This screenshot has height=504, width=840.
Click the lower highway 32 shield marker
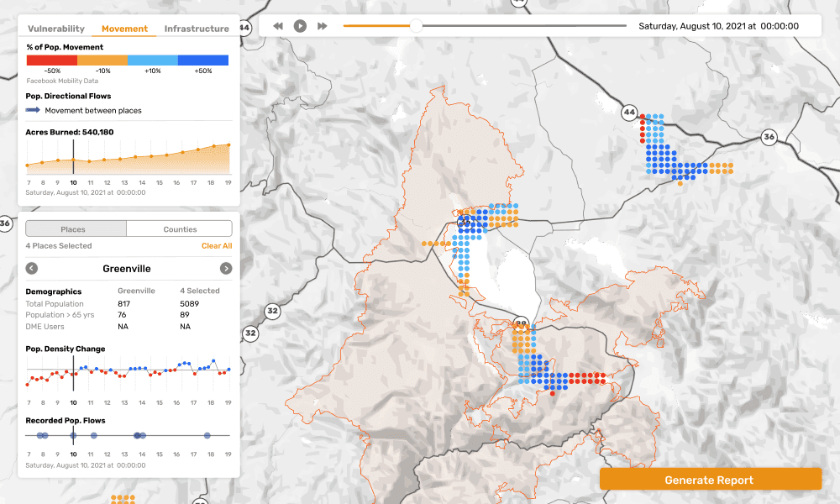250,333
